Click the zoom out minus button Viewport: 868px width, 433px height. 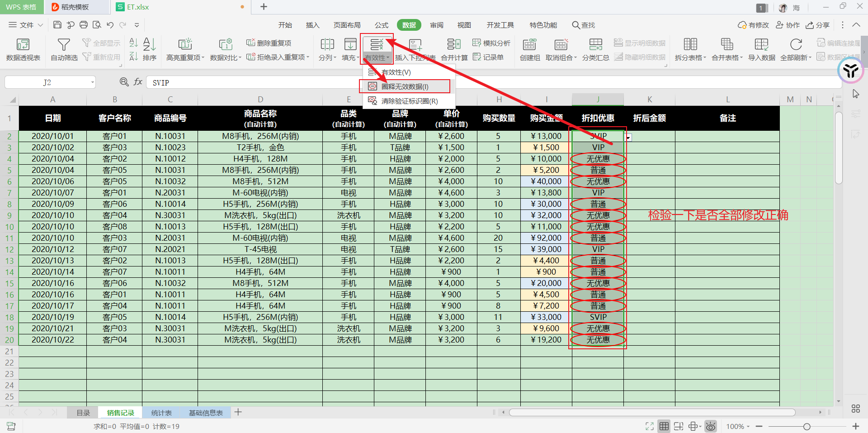click(x=759, y=426)
